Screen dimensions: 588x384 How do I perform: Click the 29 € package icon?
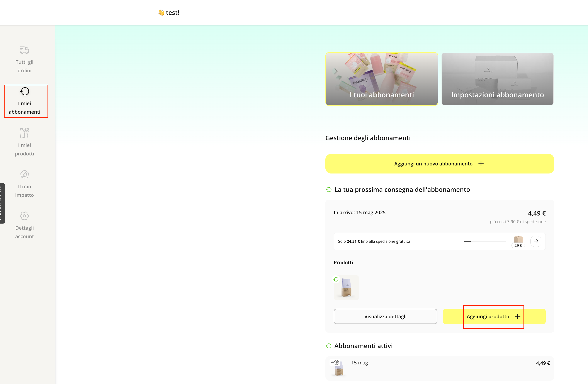point(518,239)
